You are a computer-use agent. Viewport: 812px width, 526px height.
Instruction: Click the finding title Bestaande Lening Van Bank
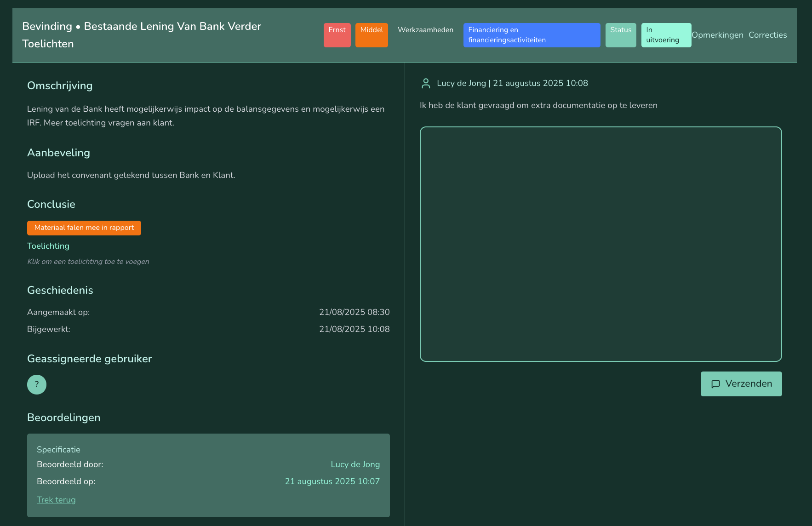(x=142, y=35)
